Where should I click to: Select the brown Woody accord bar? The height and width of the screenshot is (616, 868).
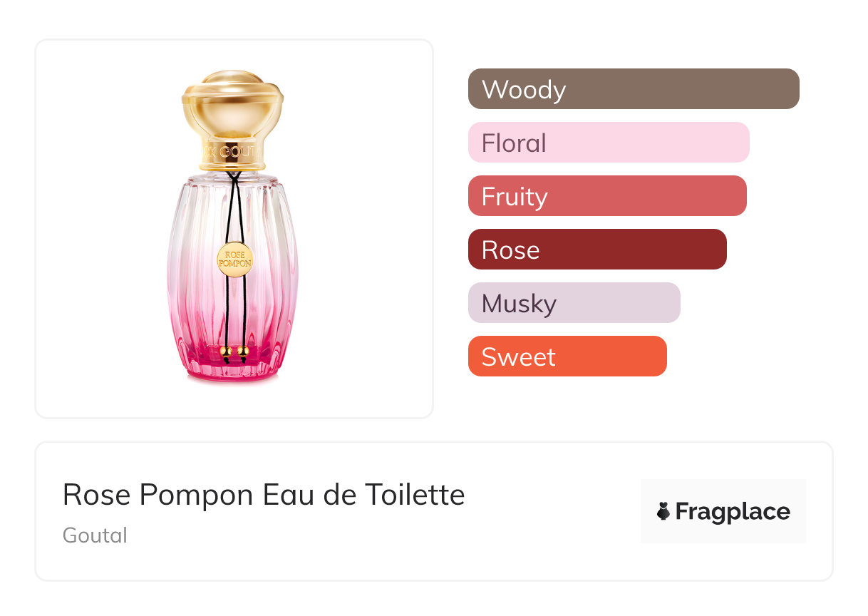point(634,89)
